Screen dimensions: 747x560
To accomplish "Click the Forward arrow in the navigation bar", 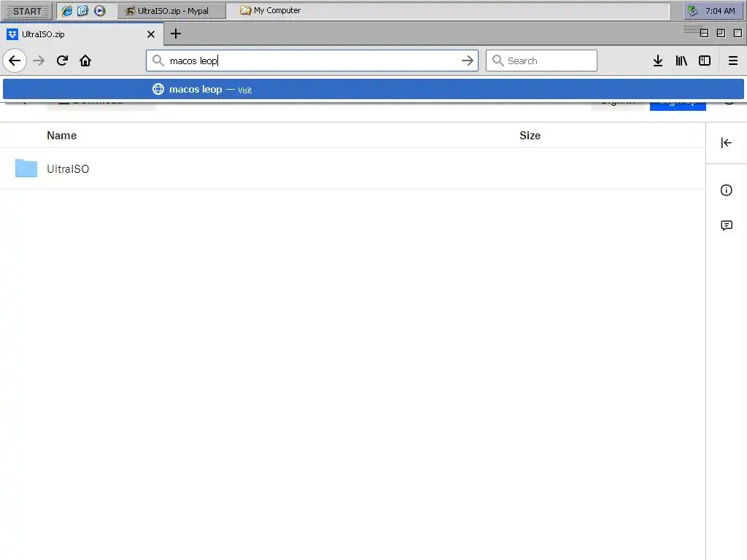I will (x=39, y=61).
